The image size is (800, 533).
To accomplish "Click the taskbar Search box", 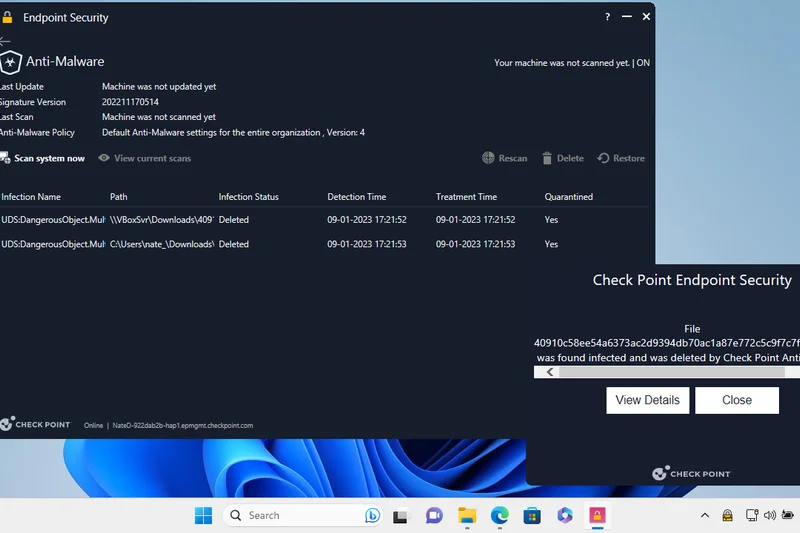I will (x=300, y=515).
